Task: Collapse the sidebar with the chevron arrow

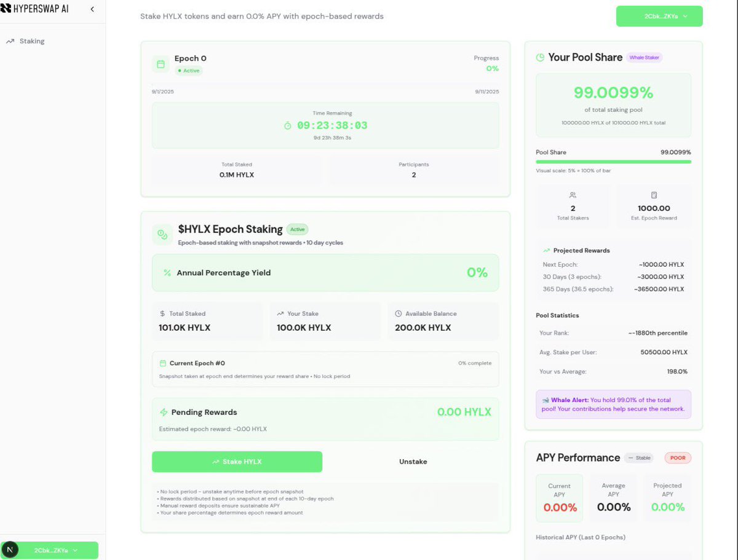Action: pos(92,9)
